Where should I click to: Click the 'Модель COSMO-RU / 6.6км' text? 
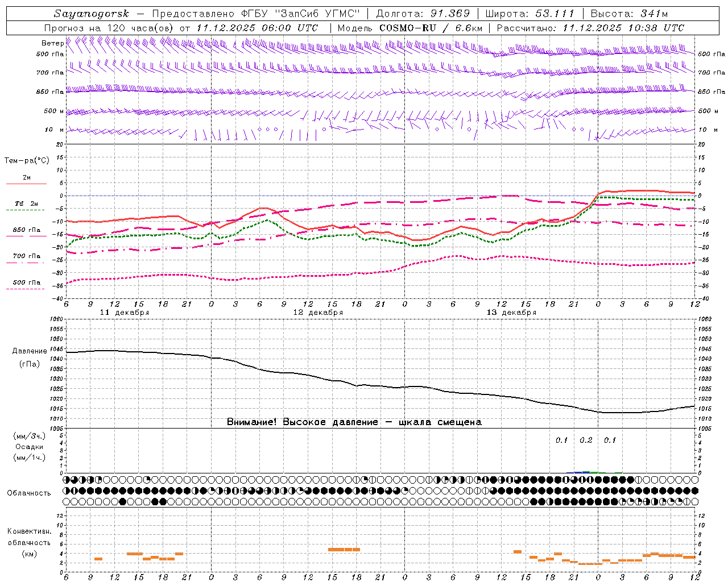410,28
